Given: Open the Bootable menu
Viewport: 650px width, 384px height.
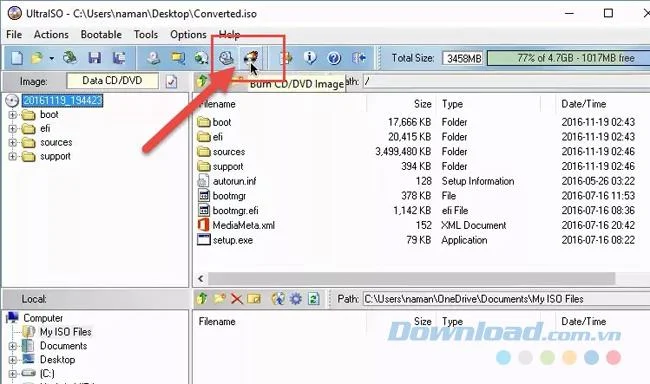Looking at the screenshot, I should click(x=101, y=34).
